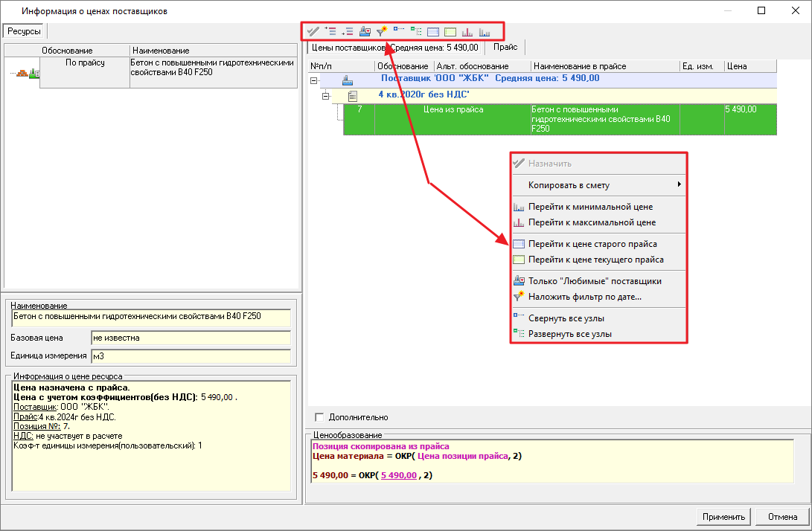
Task: Click the collapse all nodes toolbar icon
Action: 399,31
